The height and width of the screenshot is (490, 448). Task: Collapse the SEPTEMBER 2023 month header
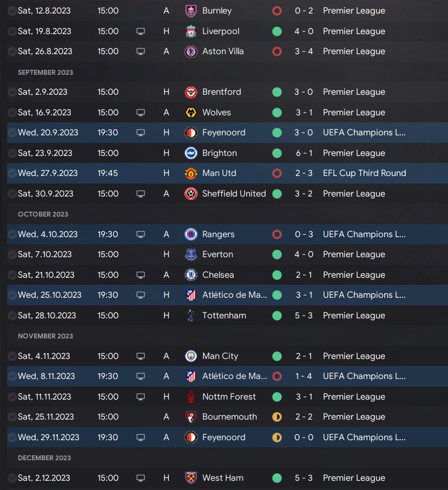tap(45, 72)
